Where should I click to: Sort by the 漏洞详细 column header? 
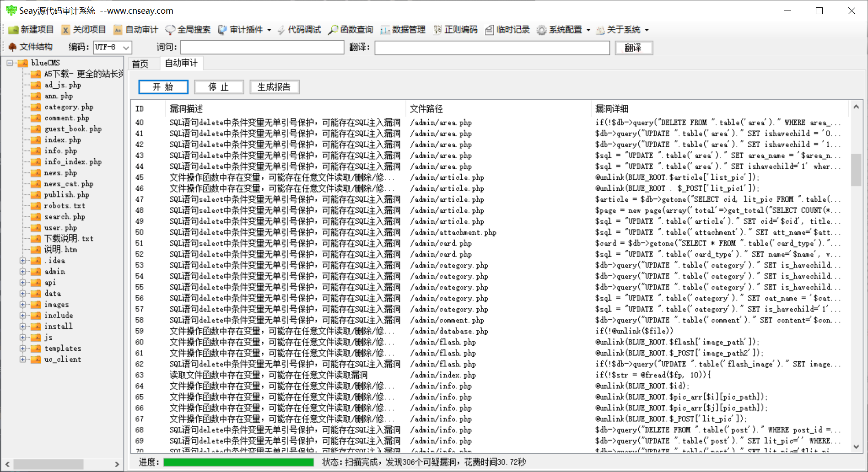tap(719, 109)
